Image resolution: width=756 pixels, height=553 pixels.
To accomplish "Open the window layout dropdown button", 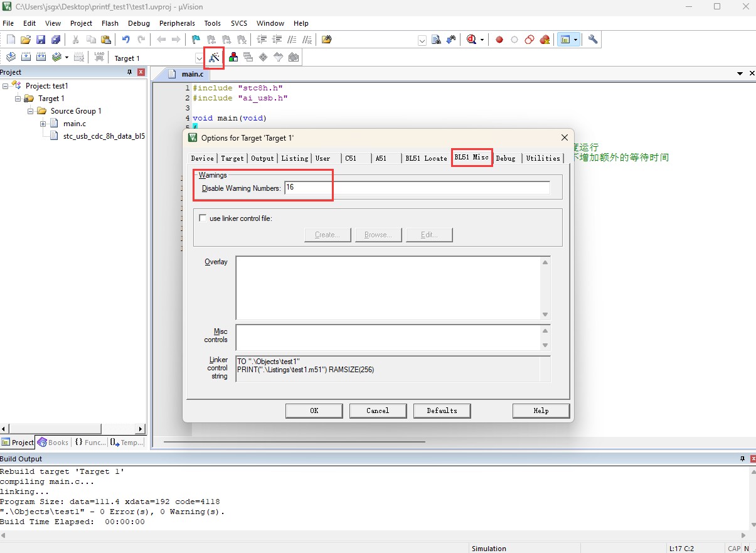I will pyautogui.click(x=575, y=40).
